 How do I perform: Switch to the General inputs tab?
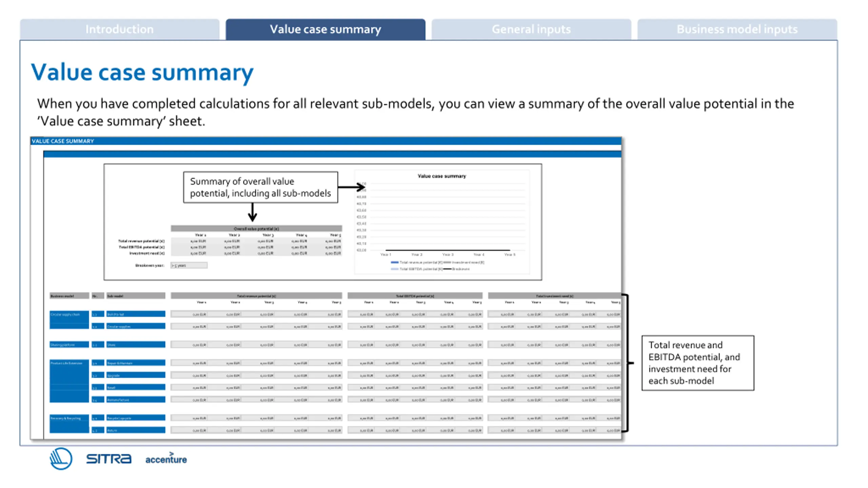click(x=531, y=29)
